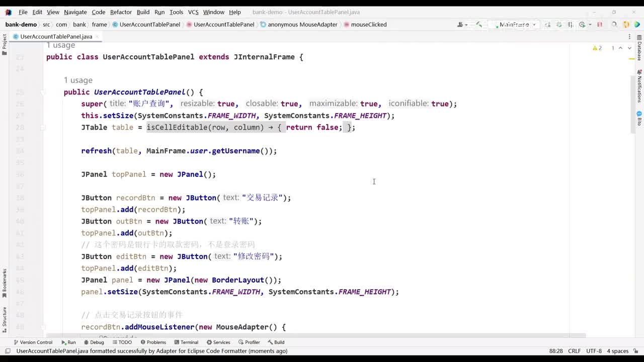Open the Refactor menu
Screen dimensions: 644x362
121,12
